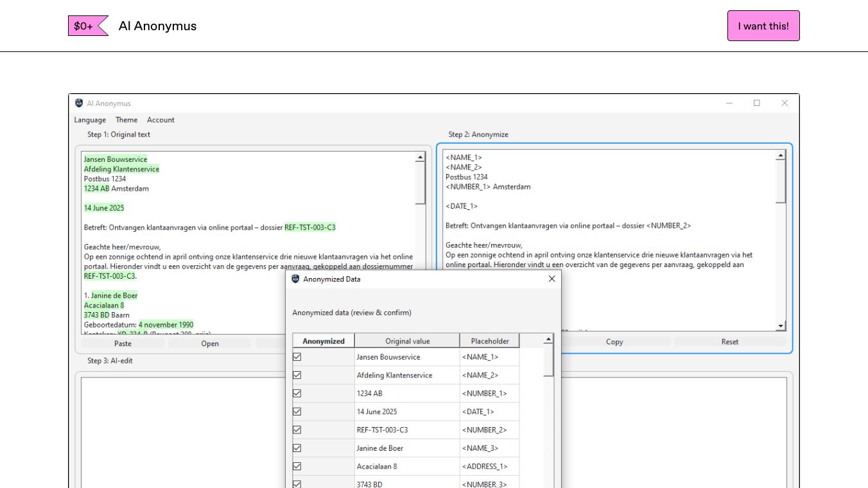Open the Language menu
The height and width of the screenshot is (488, 868).
[x=90, y=120]
